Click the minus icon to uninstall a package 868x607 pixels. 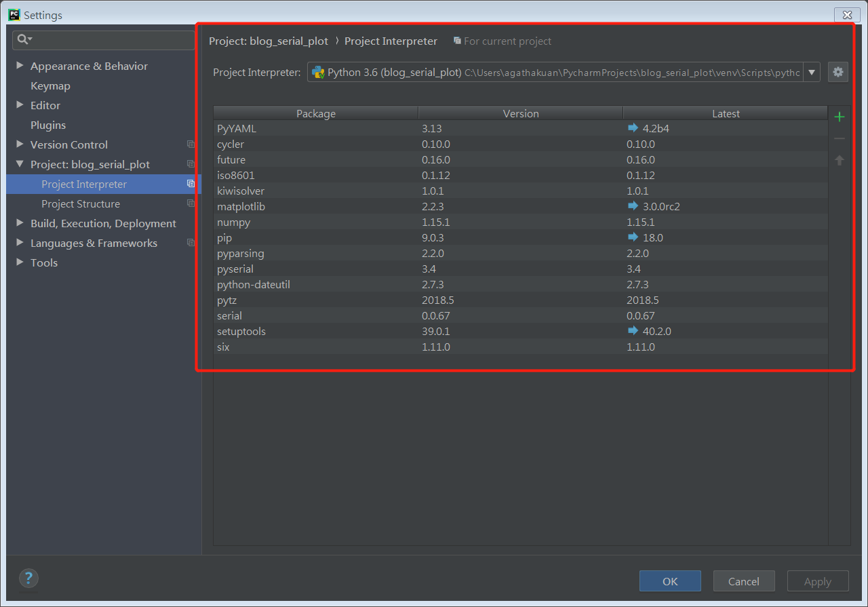point(839,138)
